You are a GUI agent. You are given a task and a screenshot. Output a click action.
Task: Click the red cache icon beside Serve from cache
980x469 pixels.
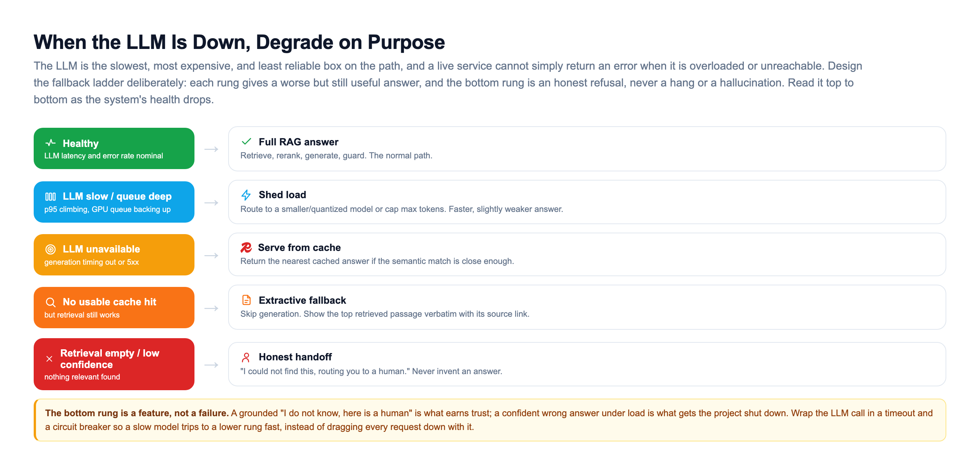point(246,248)
